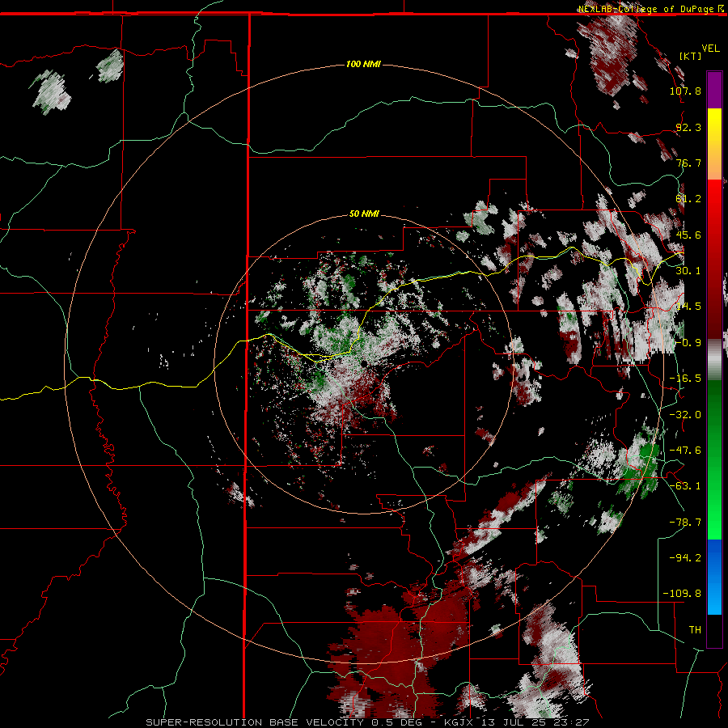The height and width of the screenshot is (728, 728).
Task: Select the 107.8 value on velocity scale
Action: point(685,91)
